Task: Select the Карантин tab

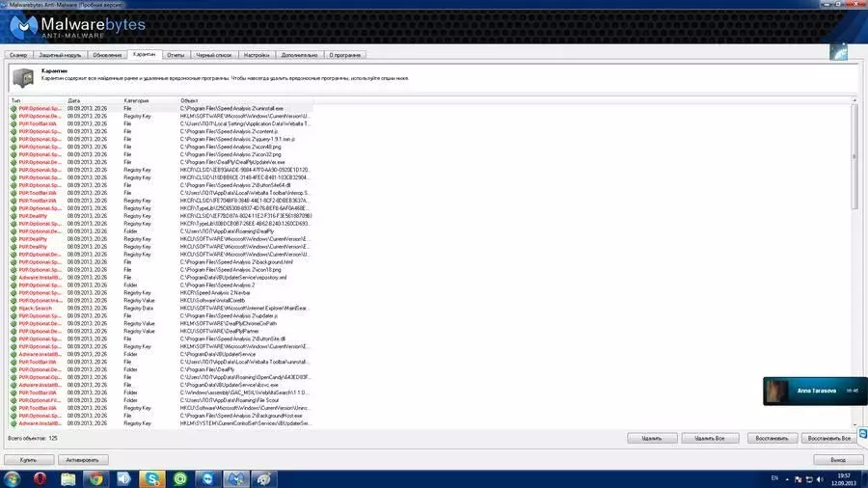Action: tap(144, 54)
